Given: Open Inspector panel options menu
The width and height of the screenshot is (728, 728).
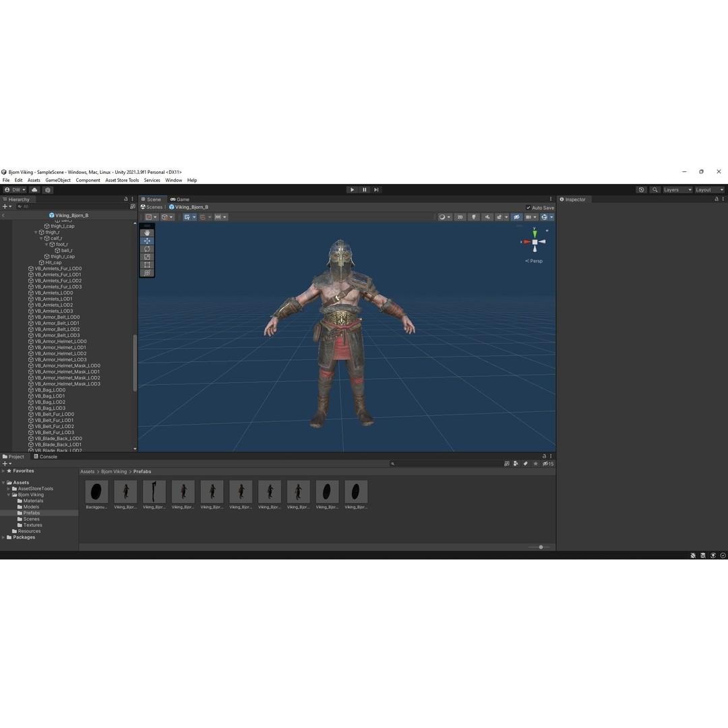Looking at the screenshot, I should (x=723, y=199).
